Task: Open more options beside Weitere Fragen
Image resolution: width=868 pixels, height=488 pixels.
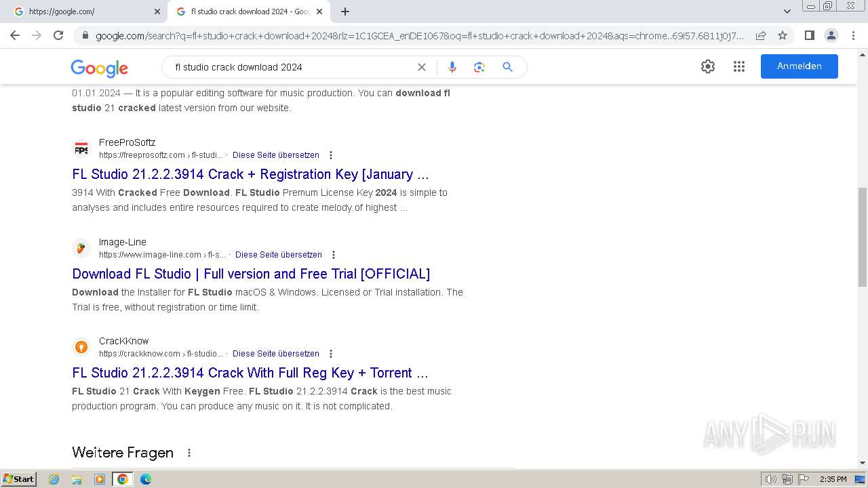Action: (189, 453)
